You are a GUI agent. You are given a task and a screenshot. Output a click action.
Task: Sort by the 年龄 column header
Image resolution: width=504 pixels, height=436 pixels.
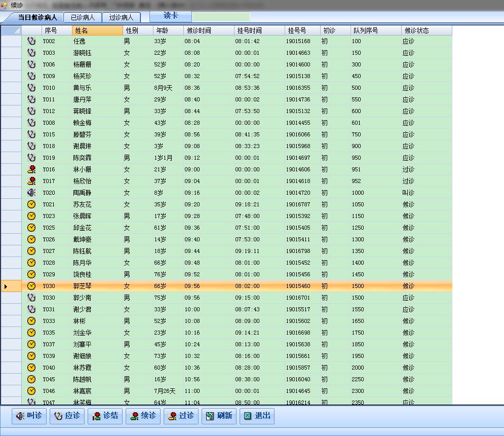(x=169, y=30)
